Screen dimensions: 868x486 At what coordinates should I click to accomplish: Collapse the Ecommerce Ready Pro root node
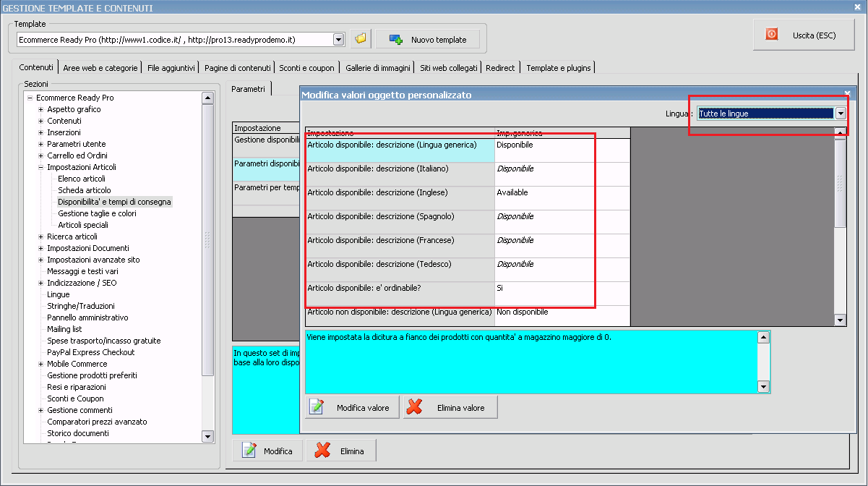pyautogui.click(x=30, y=98)
